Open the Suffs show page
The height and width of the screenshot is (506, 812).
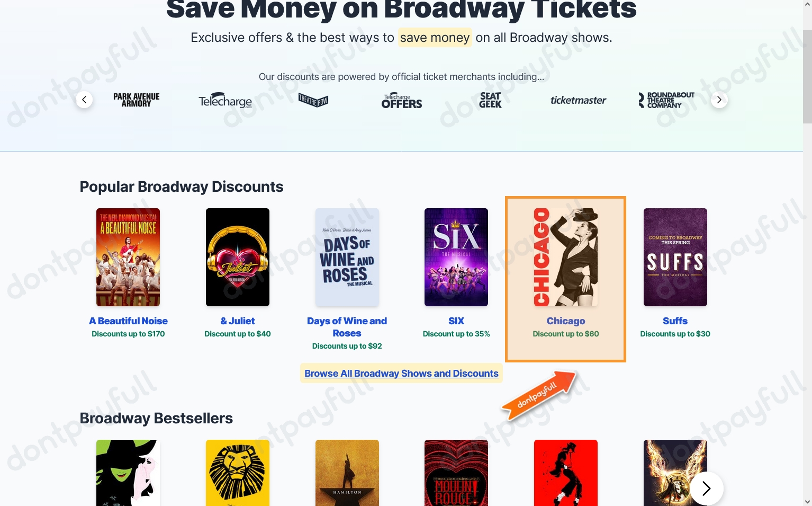675,321
